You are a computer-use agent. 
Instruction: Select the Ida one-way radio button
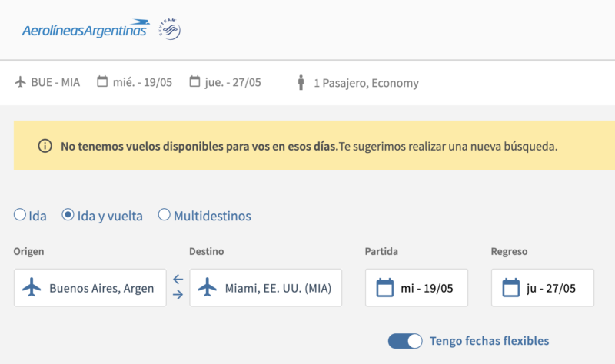[20, 215]
